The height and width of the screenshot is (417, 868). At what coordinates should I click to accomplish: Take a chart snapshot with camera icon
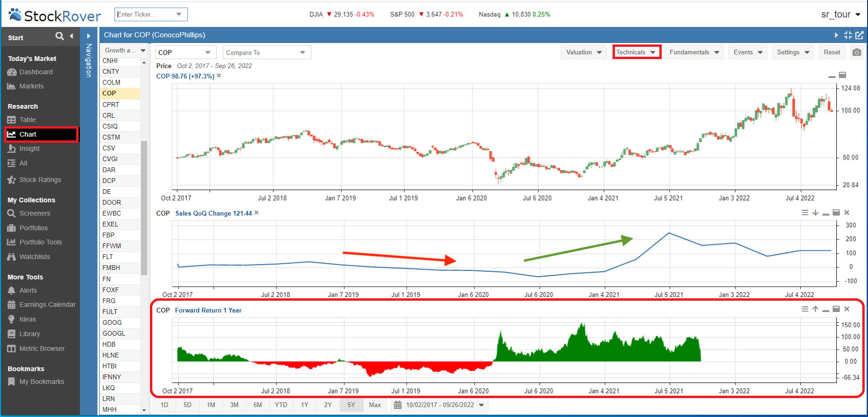click(857, 52)
